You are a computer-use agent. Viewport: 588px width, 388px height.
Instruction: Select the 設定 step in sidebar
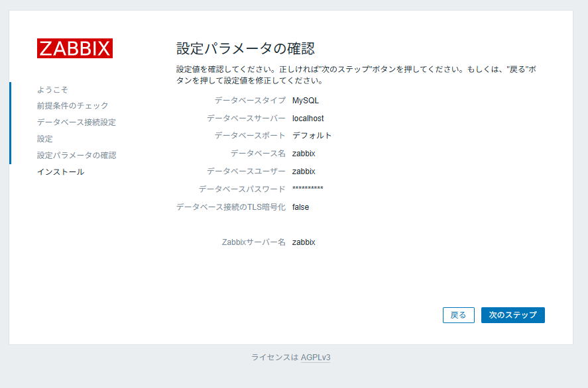click(x=44, y=138)
